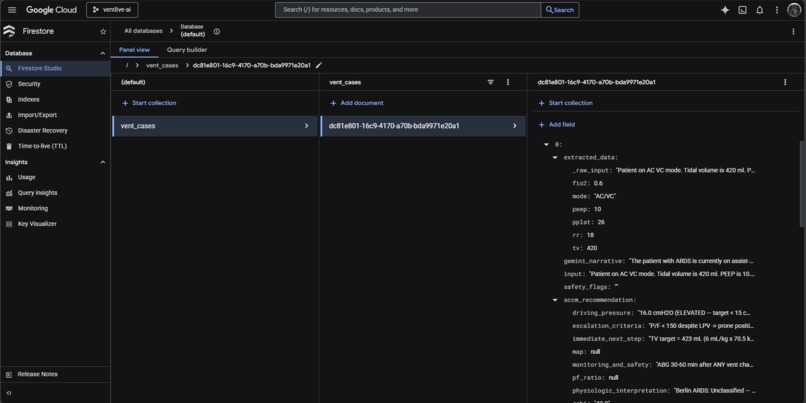Switch to the Panel view tab
Image resolution: width=806 pixels, height=403 pixels.
[134, 50]
